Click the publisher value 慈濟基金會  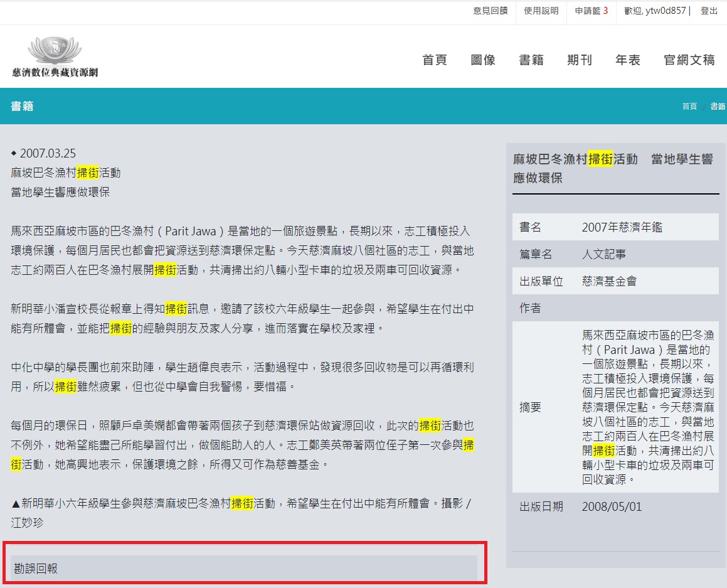(x=609, y=281)
